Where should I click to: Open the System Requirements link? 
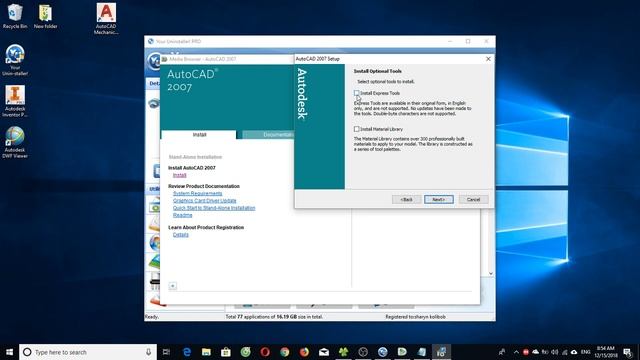coord(198,193)
